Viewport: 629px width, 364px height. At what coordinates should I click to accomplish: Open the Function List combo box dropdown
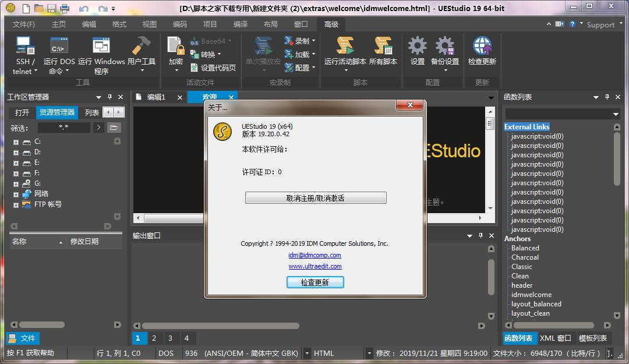coord(616,114)
